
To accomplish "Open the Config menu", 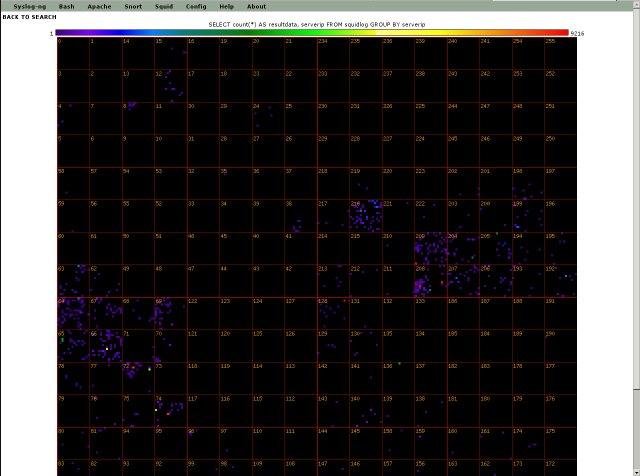I will point(196,6).
